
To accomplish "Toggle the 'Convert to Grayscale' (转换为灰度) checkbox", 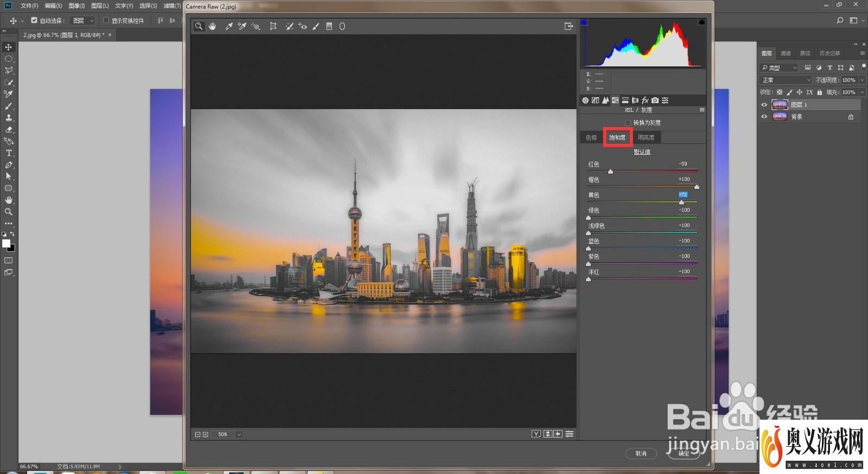I will (x=628, y=123).
